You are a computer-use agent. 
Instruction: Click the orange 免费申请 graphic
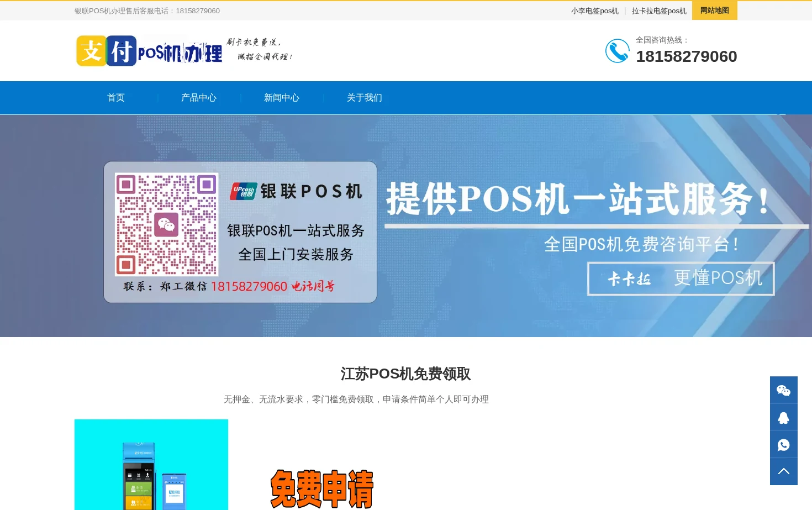point(321,489)
